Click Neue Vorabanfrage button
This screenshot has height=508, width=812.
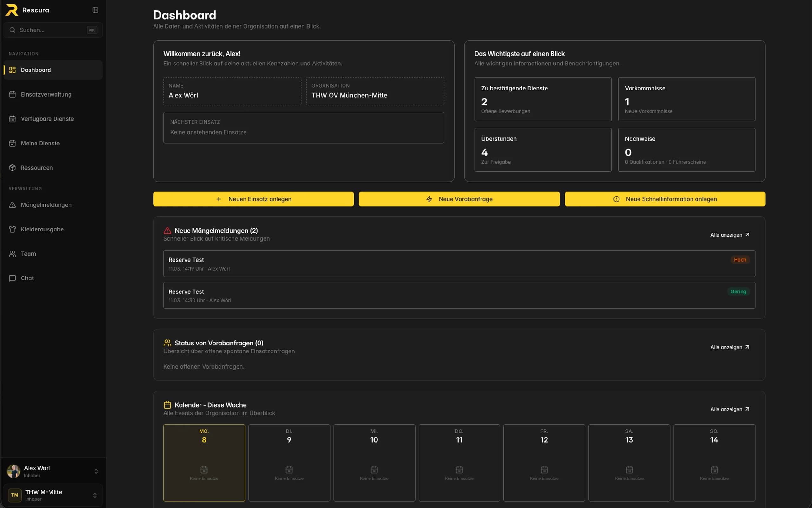459,199
